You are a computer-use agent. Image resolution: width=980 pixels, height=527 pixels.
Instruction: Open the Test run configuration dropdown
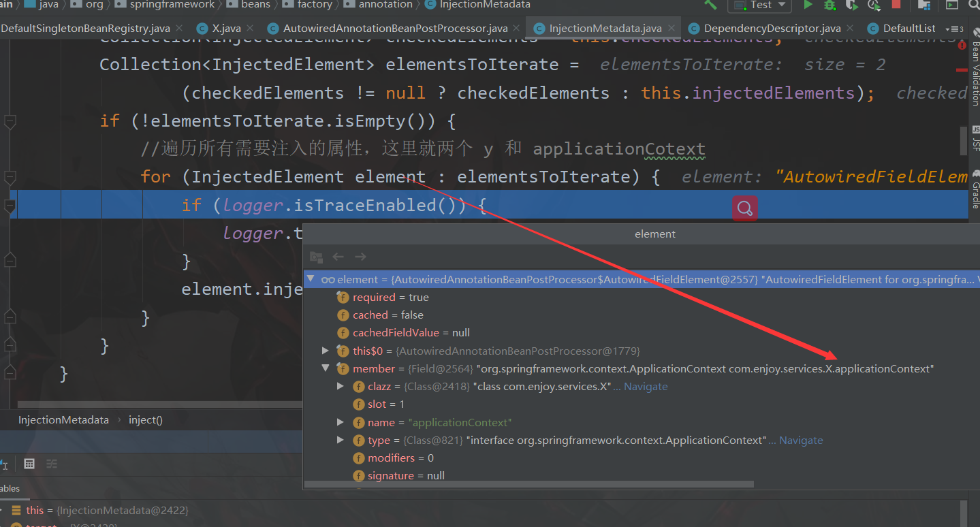tap(759, 5)
